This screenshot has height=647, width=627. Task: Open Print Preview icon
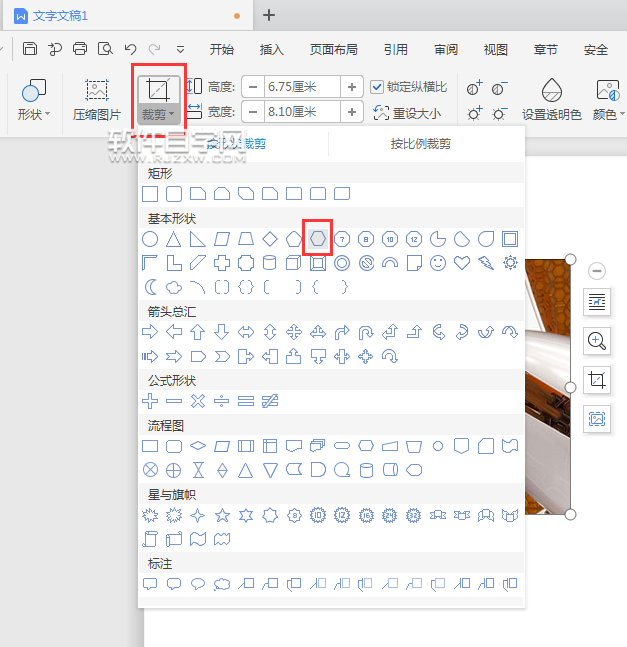pos(105,49)
